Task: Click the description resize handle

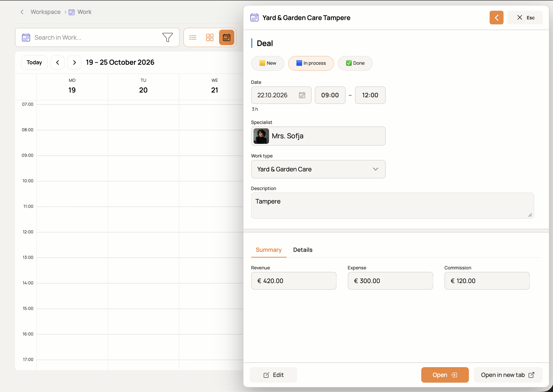Action: [x=530, y=215]
